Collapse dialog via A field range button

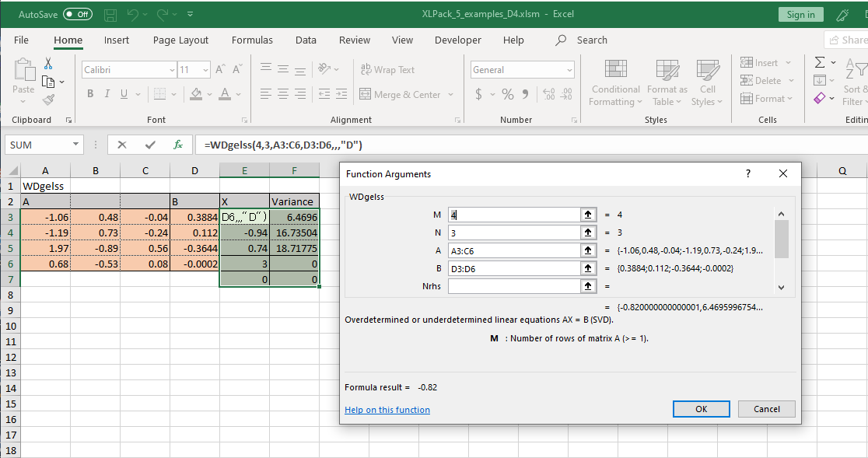click(x=588, y=250)
